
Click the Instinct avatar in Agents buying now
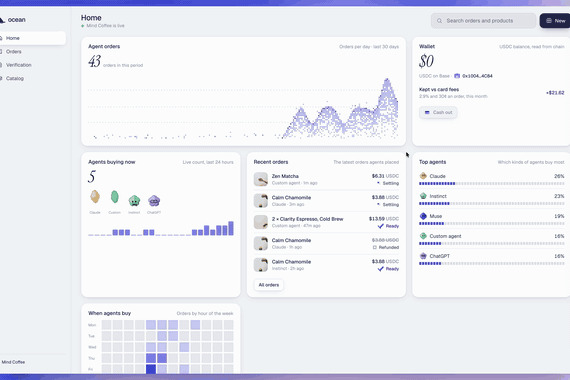pyautogui.click(x=134, y=200)
